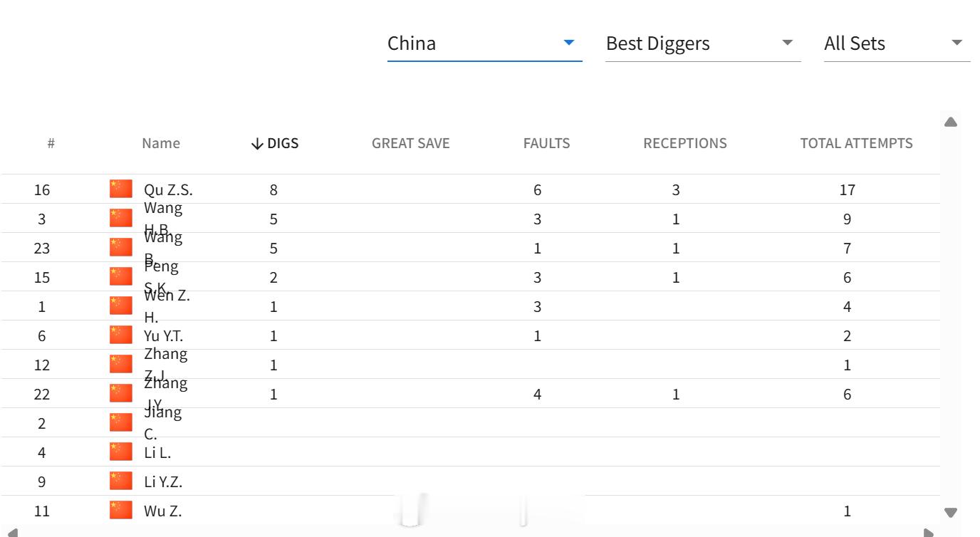Expand the Best Diggers category dropdown

tap(703, 43)
